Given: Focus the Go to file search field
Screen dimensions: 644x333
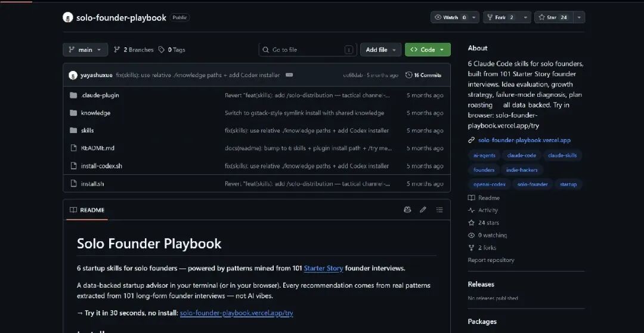Looking at the screenshot, I should [x=308, y=50].
